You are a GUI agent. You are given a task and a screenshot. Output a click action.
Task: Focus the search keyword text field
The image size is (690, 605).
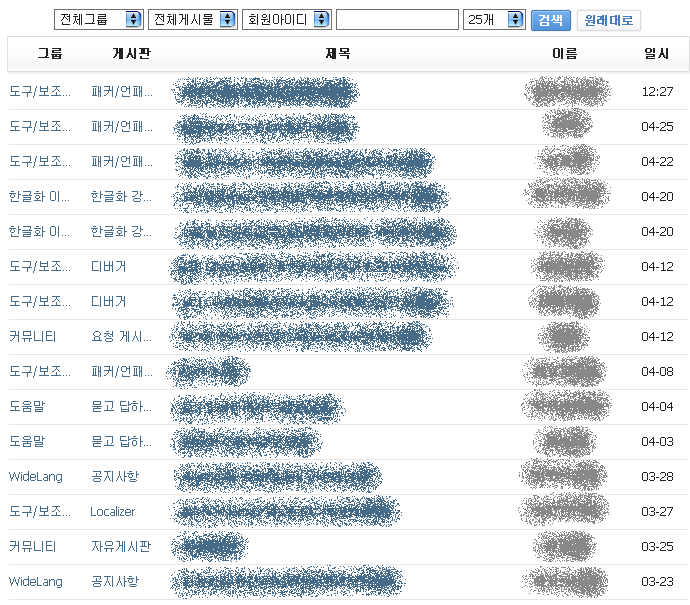point(397,20)
